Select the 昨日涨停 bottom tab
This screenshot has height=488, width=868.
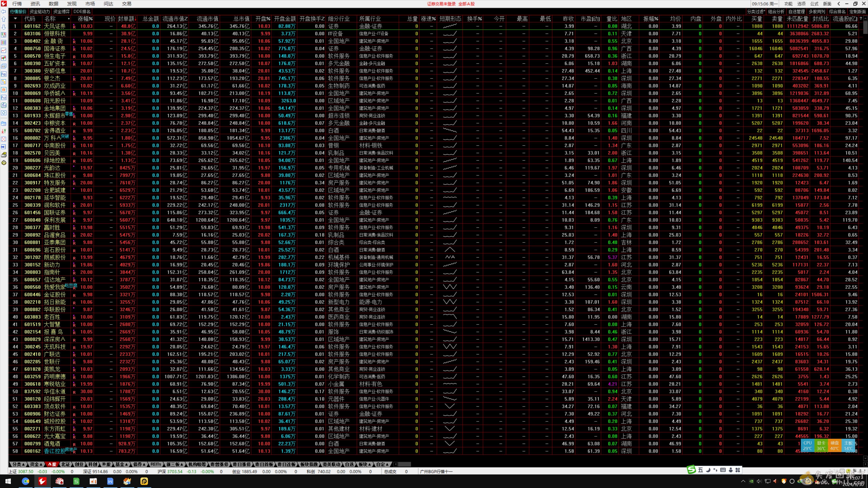(242, 464)
